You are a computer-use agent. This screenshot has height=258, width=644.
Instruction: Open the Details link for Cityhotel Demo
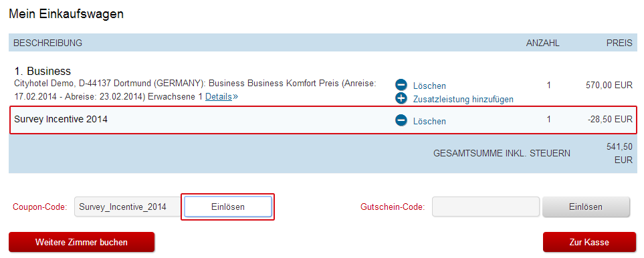(219, 97)
